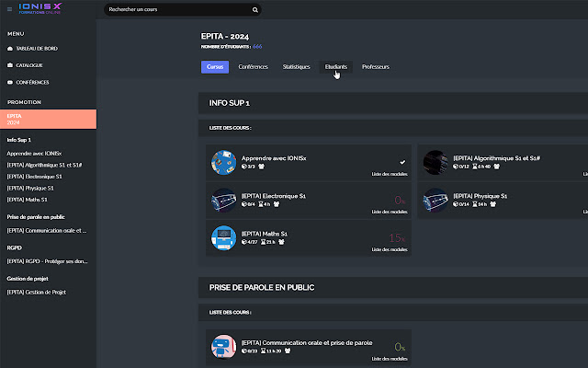The image size is (588, 368).
Task: Open Conférences in the sidebar
Action: pos(33,82)
